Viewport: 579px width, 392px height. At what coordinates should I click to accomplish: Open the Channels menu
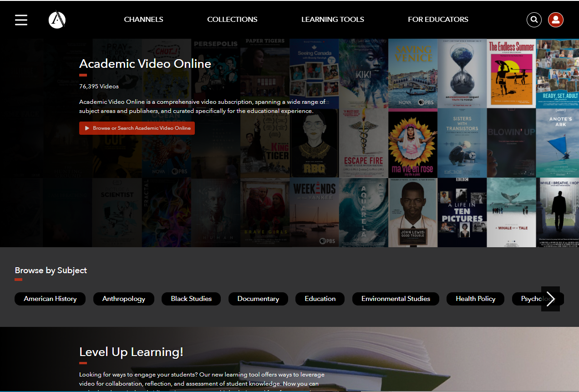tap(143, 20)
